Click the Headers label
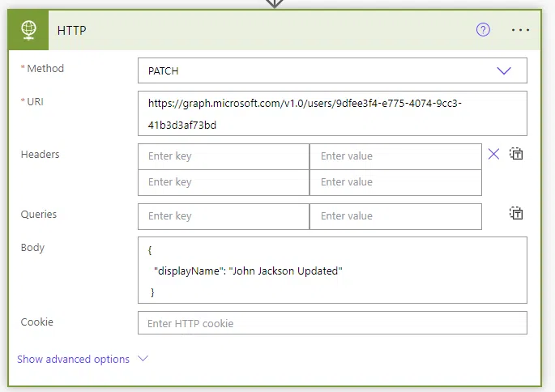Viewport: 555px width, 392px height. click(40, 154)
